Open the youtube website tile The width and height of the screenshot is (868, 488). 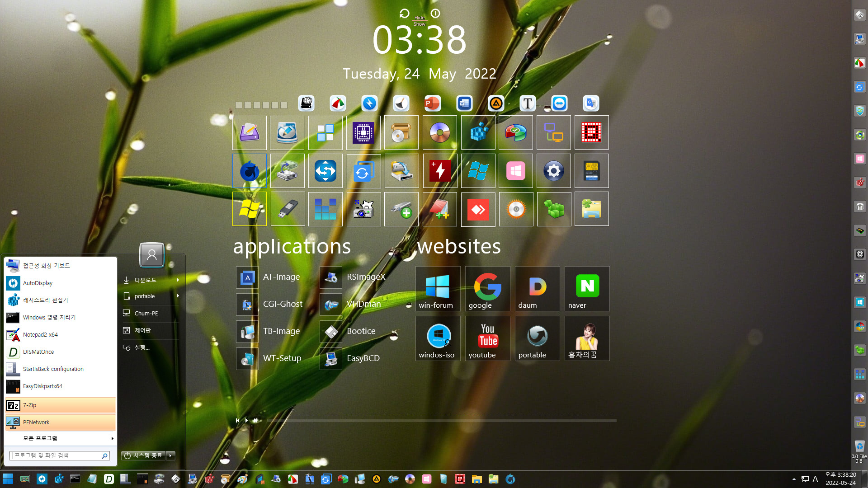tap(487, 338)
